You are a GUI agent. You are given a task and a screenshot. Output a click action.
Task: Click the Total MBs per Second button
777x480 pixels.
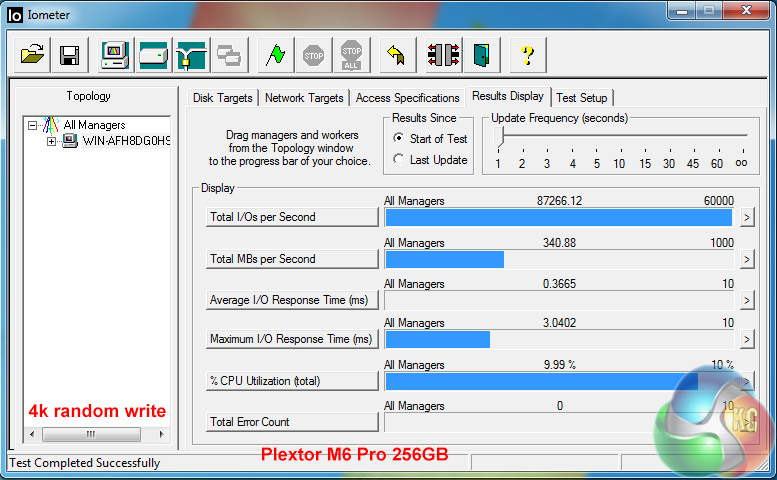292,259
